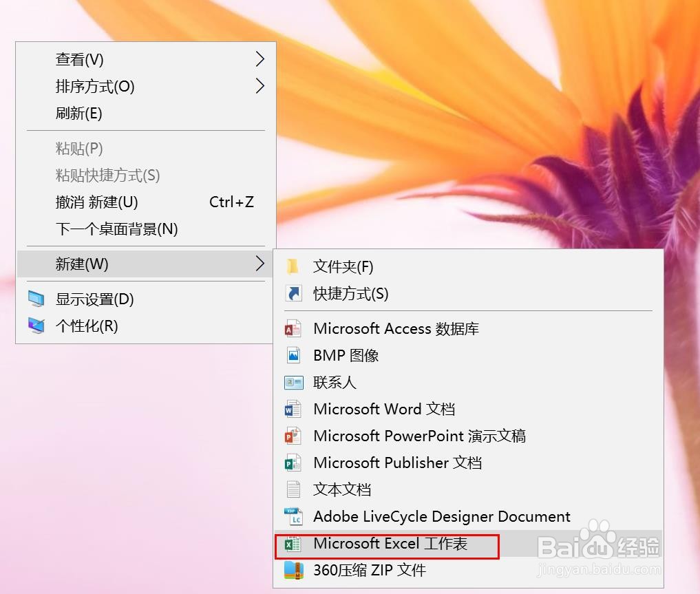Open 个性化(R) from the context menu
Screen dimensions: 700x594
coord(145,326)
